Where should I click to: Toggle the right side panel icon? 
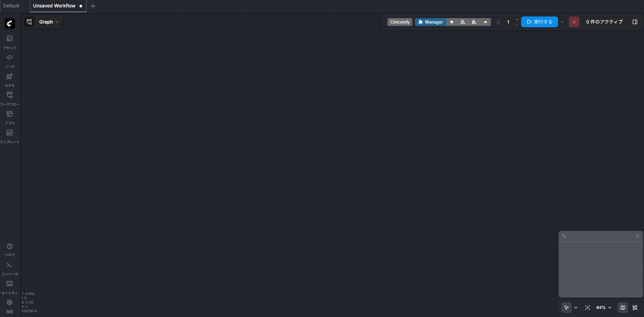click(635, 22)
